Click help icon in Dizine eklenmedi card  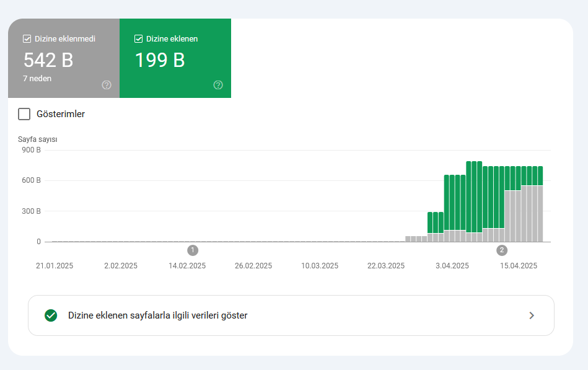point(107,85)
